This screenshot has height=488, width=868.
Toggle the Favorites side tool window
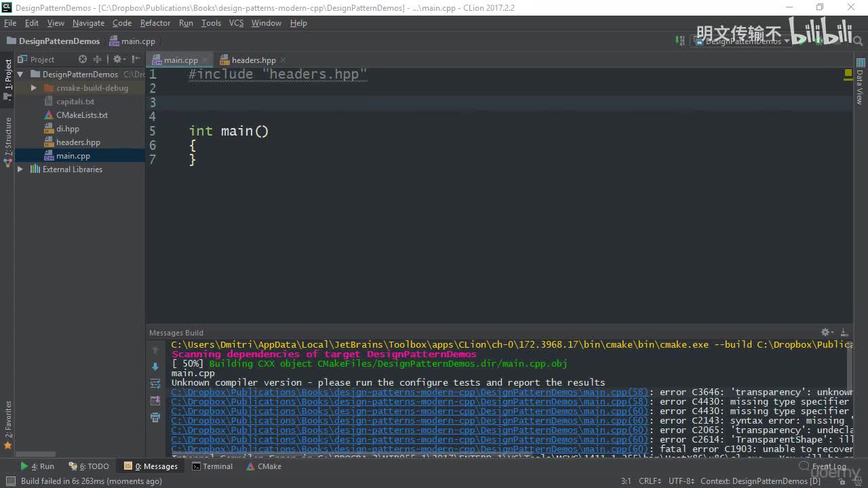[x=8, y=424]
